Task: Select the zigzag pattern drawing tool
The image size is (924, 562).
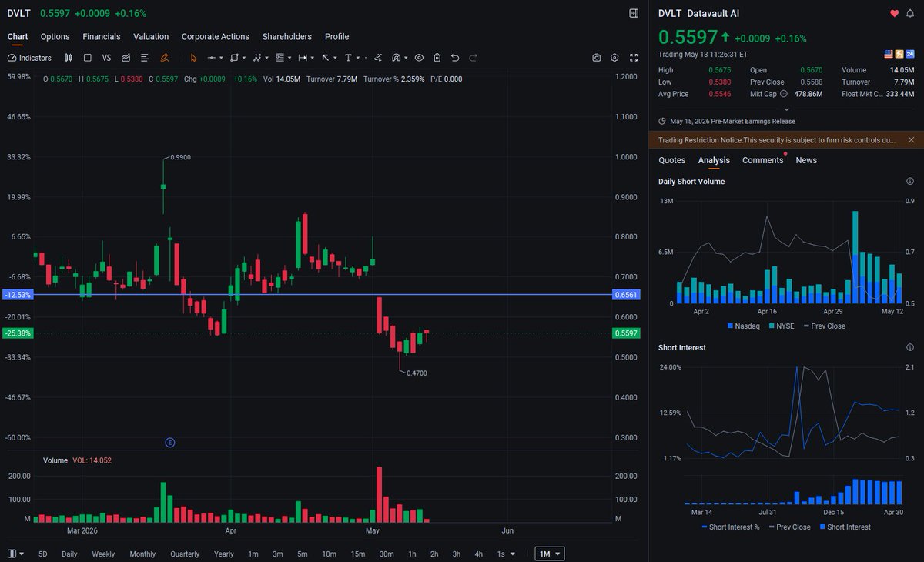Action: coord(256,58)
